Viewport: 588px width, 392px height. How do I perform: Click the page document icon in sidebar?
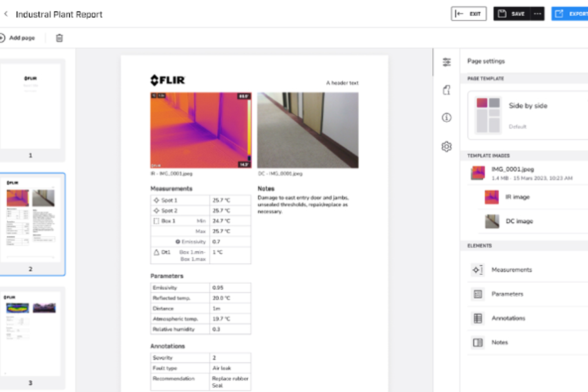[446, 90]
